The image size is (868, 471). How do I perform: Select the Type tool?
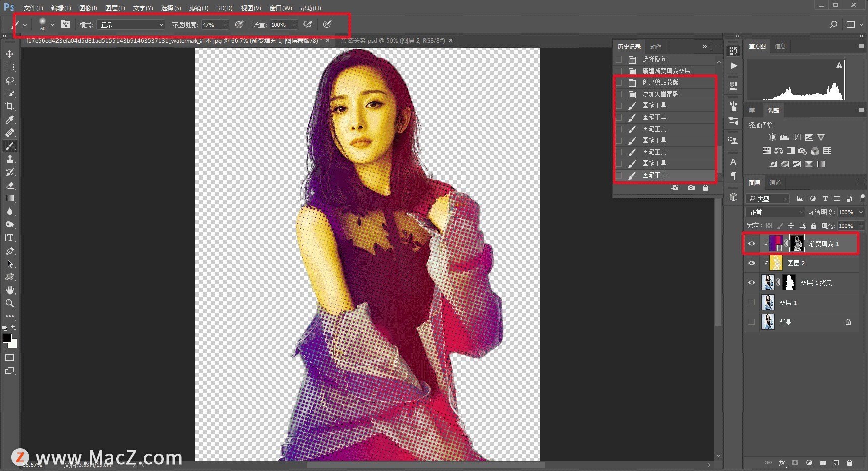(x=10, y=238)
